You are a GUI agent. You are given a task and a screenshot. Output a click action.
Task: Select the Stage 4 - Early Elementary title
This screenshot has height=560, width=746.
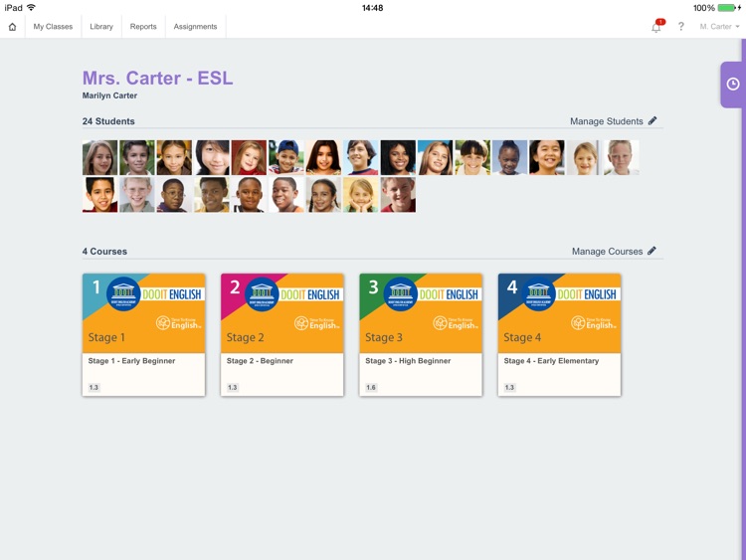coord(551,361)
